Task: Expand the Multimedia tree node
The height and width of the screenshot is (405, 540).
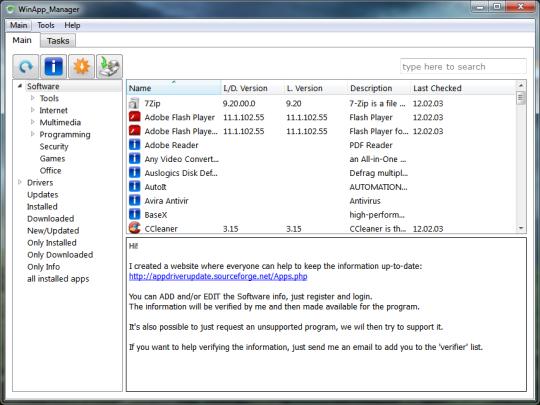Action: pos(33,122)
